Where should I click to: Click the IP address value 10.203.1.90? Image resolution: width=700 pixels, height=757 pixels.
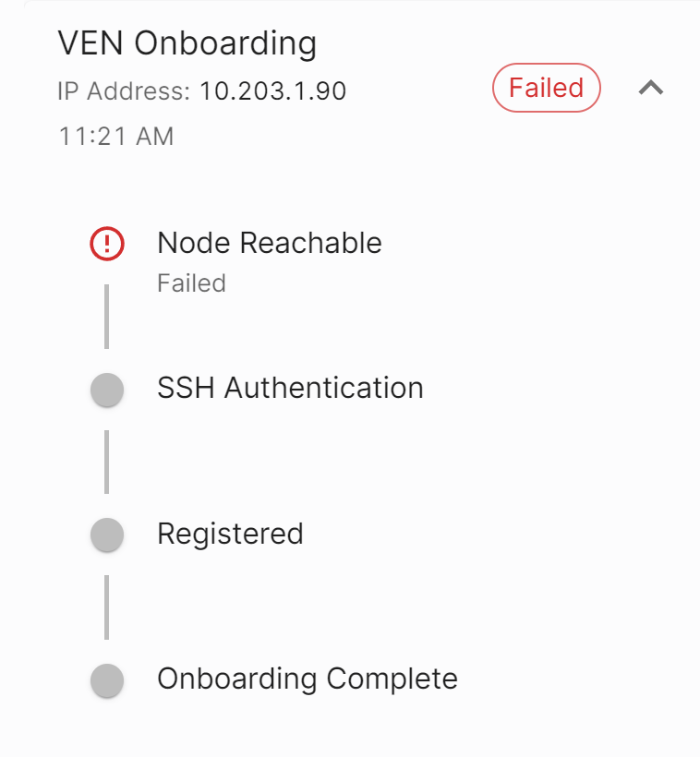tap(272, 91)
